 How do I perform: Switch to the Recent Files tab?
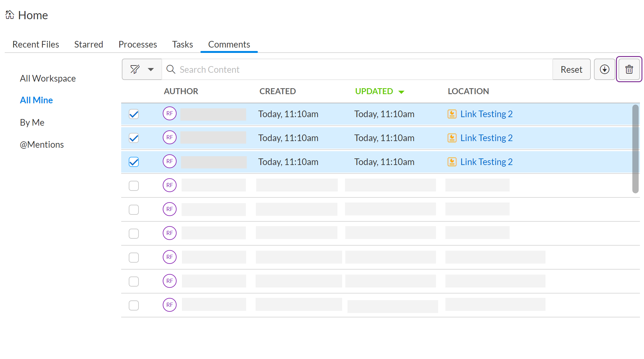pos(36,44)
